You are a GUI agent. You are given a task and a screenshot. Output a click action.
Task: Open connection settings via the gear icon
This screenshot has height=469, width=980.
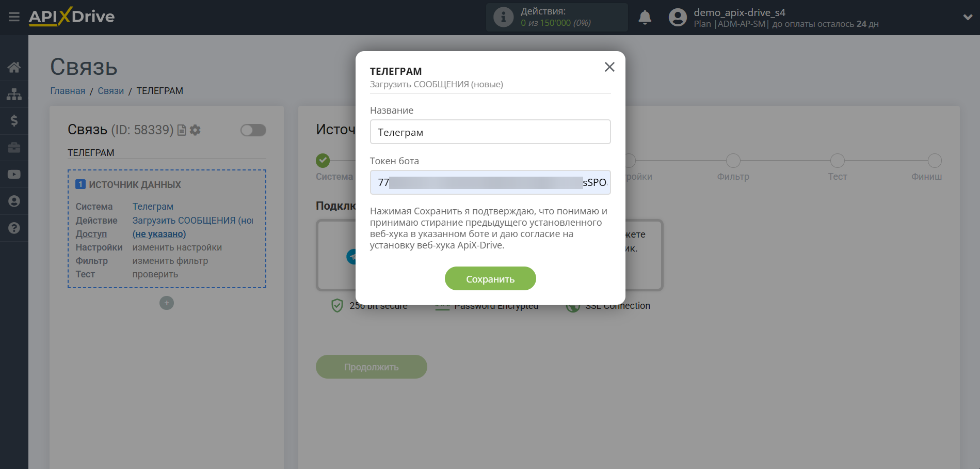195,130
